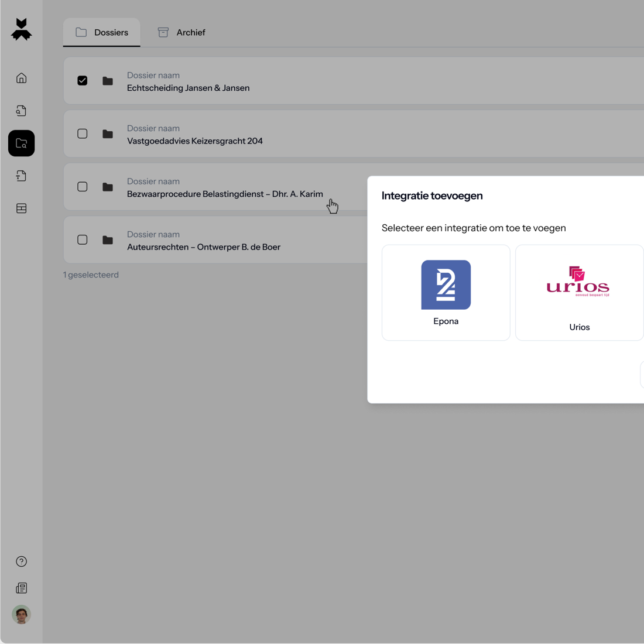Click the 'Integratie toevoegen' dialog title
The height and width of the screenshot is (644, 644).
click(432, 196)
